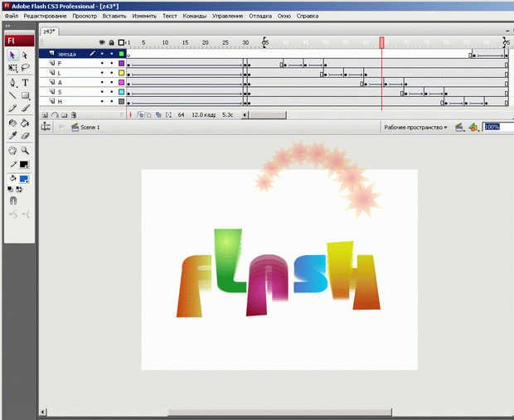The height and width of the screenshot is (420, 514).
Task: Select the Brush tool
Action: coord(25,108)
